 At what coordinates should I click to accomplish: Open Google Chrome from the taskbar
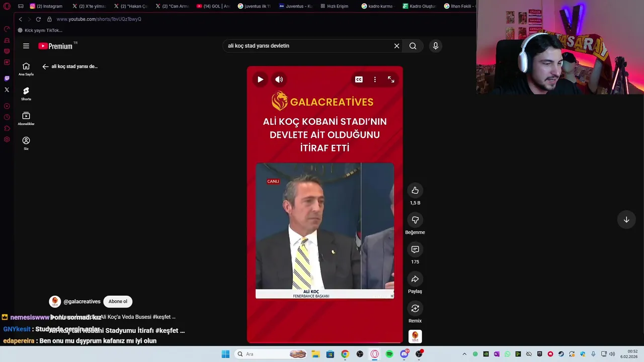coord(345,354)
